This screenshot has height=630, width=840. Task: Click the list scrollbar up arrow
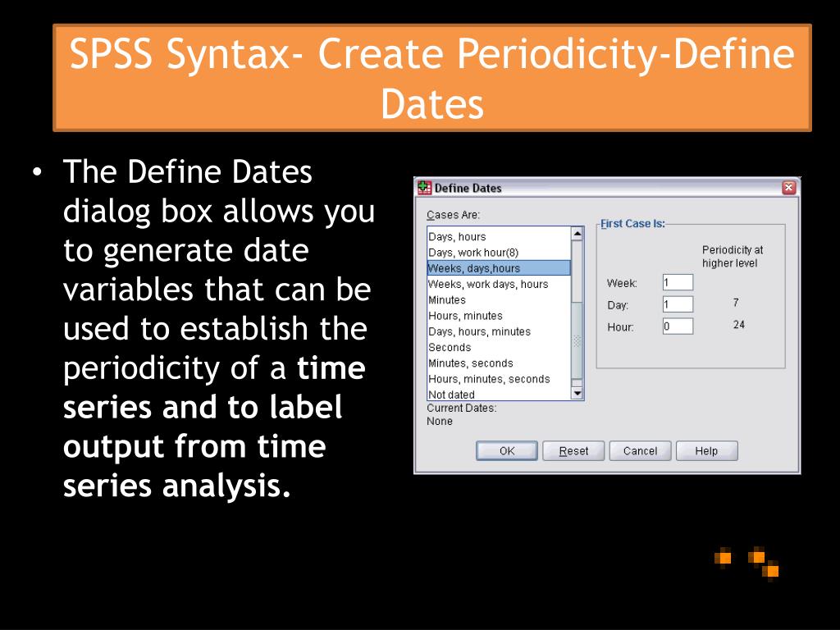tap(577, 234)
